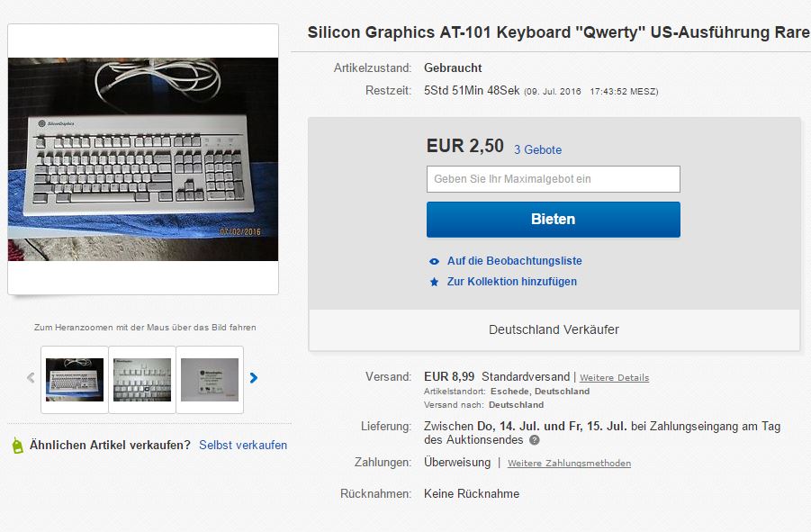Click the Deutschland Verkäufer bar
The image size is (811, 532).
click(x=554, y=329)
